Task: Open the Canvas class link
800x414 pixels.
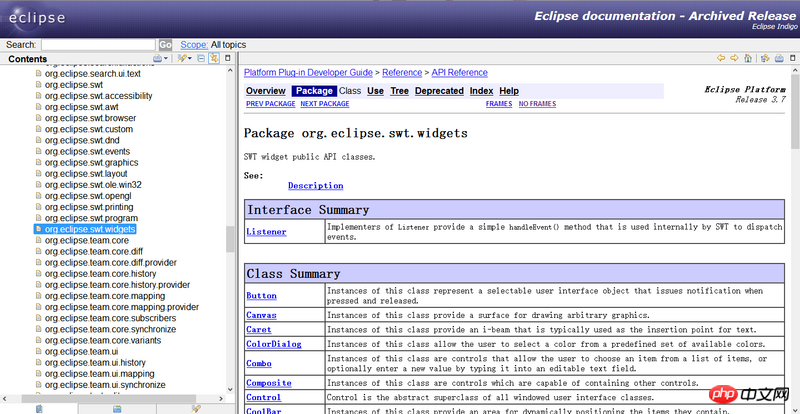Action: [261, 315]
